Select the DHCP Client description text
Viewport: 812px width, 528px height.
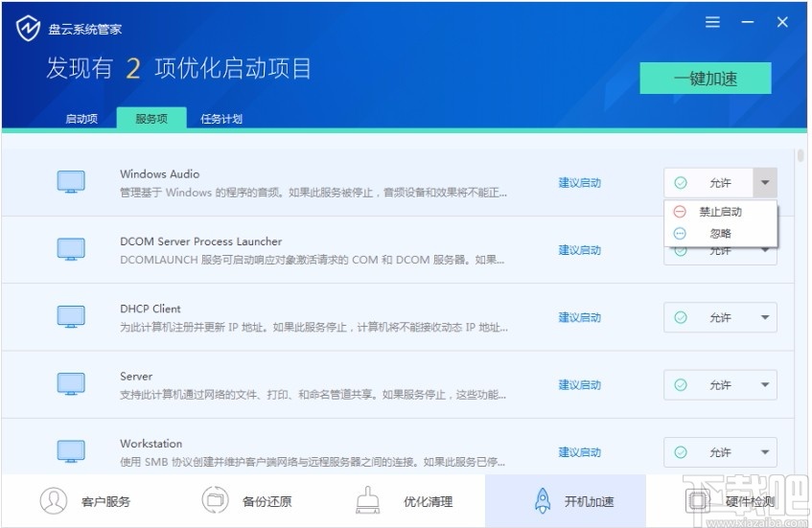click(313, 327)
